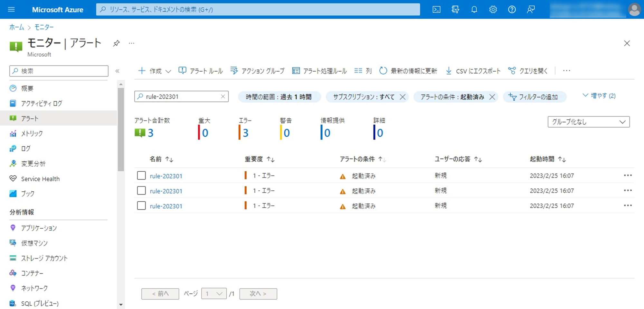Image resolution: width=644 pixels, height=309 pixels.
Task: Open more options next to the blade title
Action: click(131, 43)
